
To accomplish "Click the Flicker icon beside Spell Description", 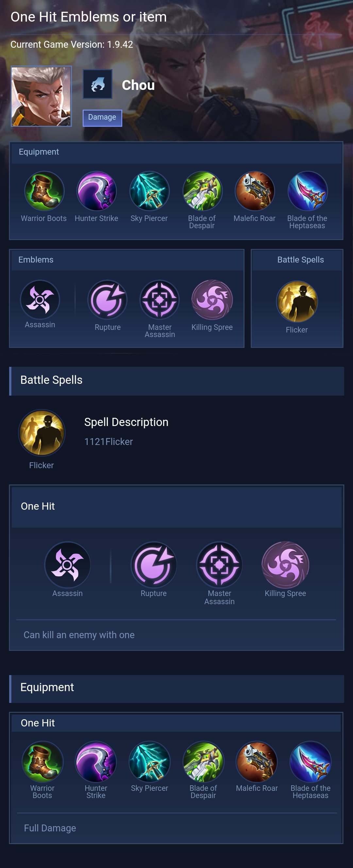I will [x=42, y=432].
